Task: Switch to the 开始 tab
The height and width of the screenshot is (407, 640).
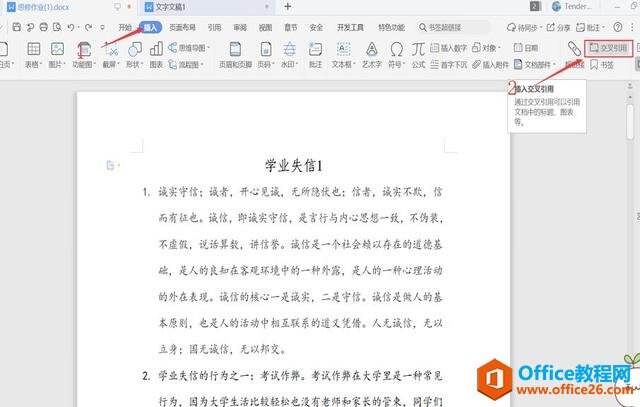Action: point(125,27)
